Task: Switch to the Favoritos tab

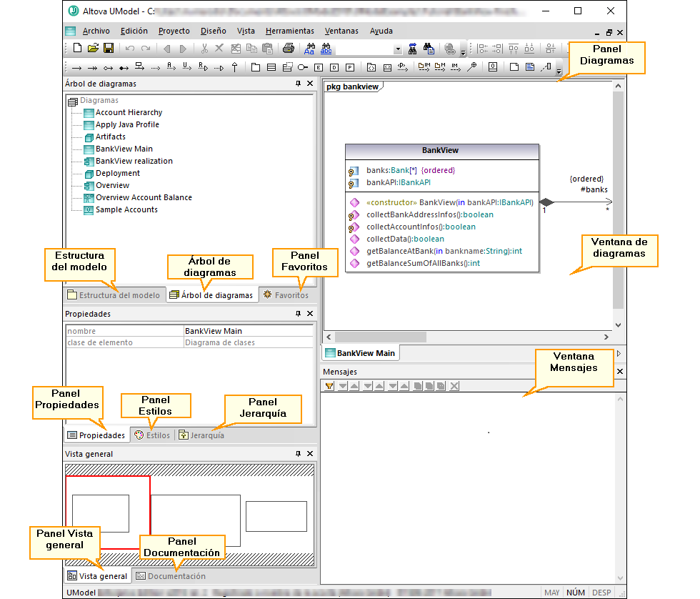Action: click(x=286, y=295)
